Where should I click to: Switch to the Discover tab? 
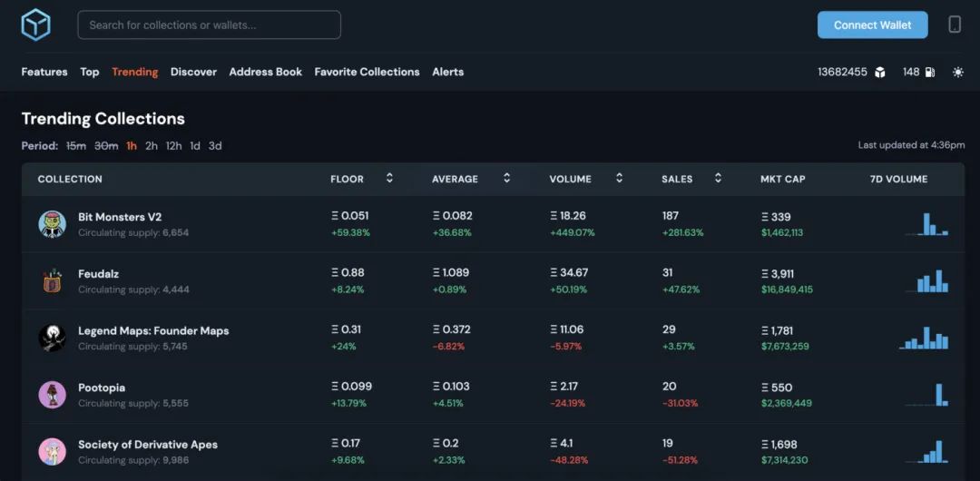[x=194, y=72]
